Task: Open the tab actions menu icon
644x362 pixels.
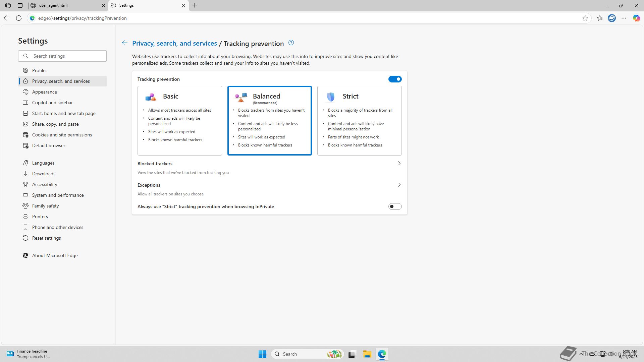Action: [20, 5]
